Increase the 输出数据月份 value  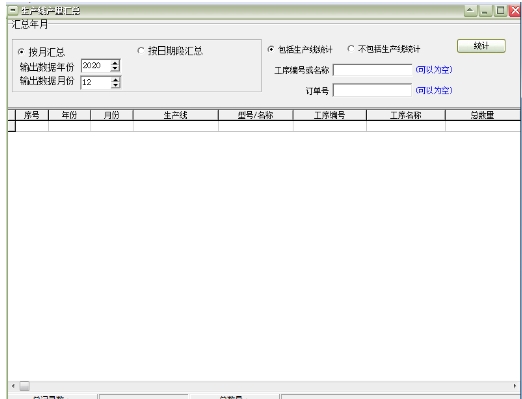[115, 79]
